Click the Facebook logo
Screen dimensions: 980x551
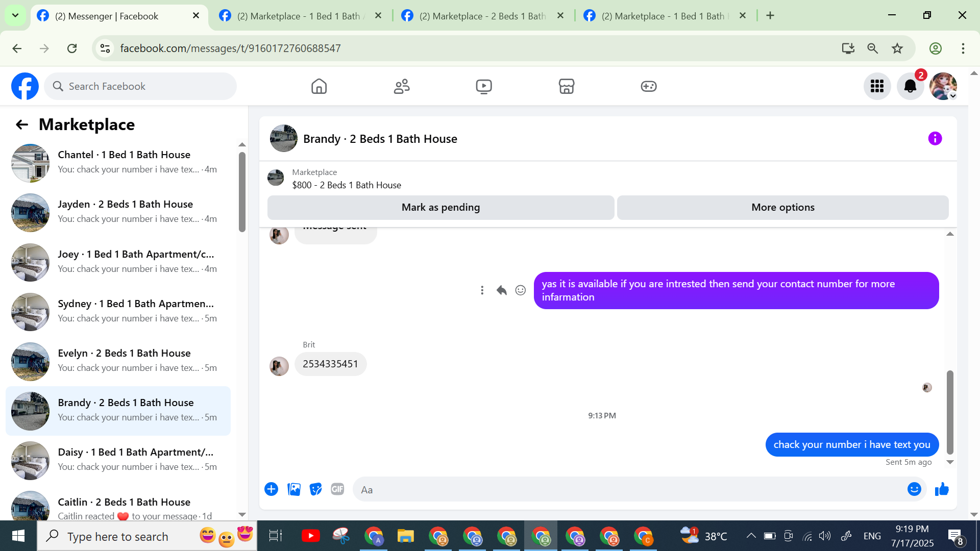(25, 86)
